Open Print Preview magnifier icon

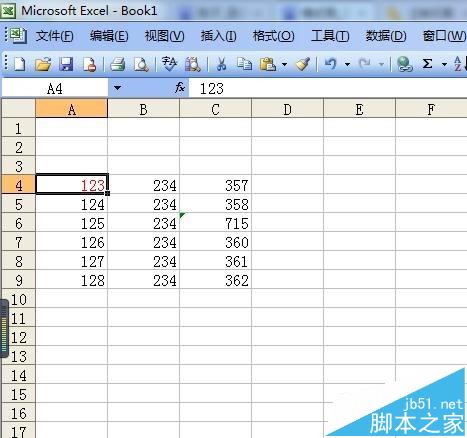(x=141, y=64)
